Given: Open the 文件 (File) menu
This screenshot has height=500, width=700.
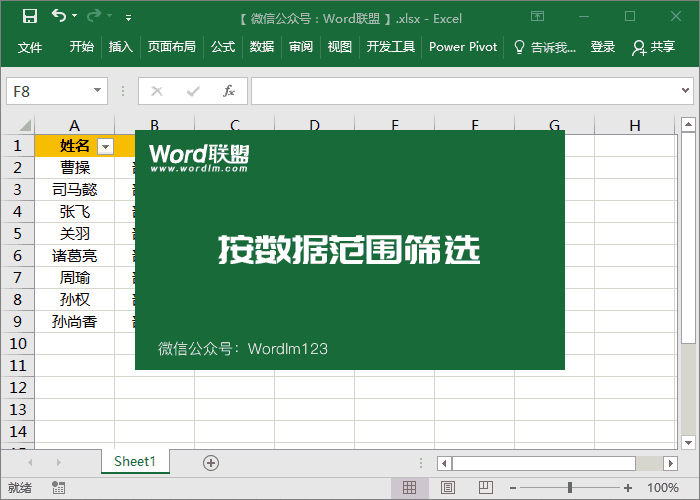Looking at the screenshot, I should [30, 47].
